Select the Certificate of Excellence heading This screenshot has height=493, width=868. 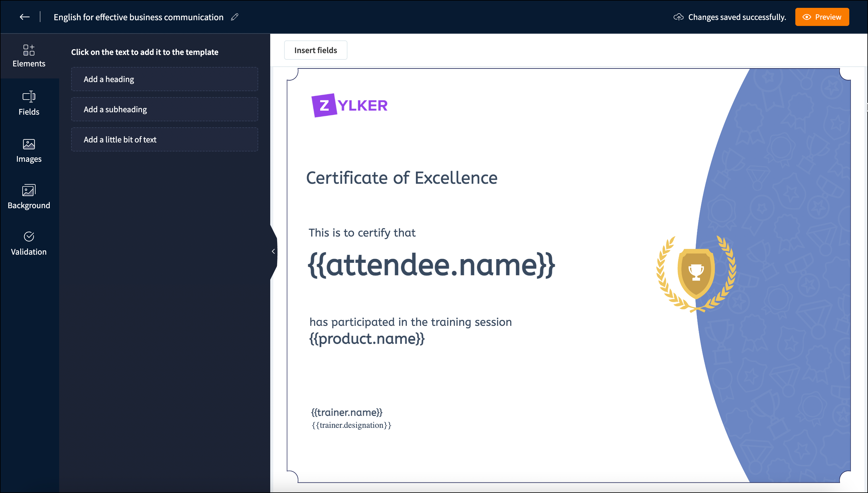coord(402,178)
